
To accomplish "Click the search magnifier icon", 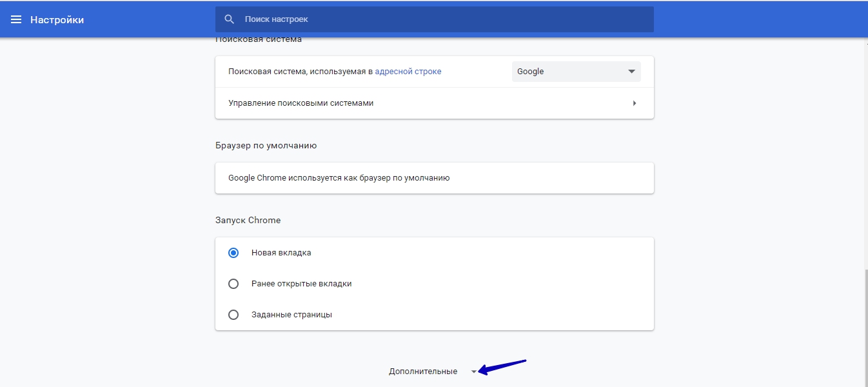I will click(x=229, y=19).
